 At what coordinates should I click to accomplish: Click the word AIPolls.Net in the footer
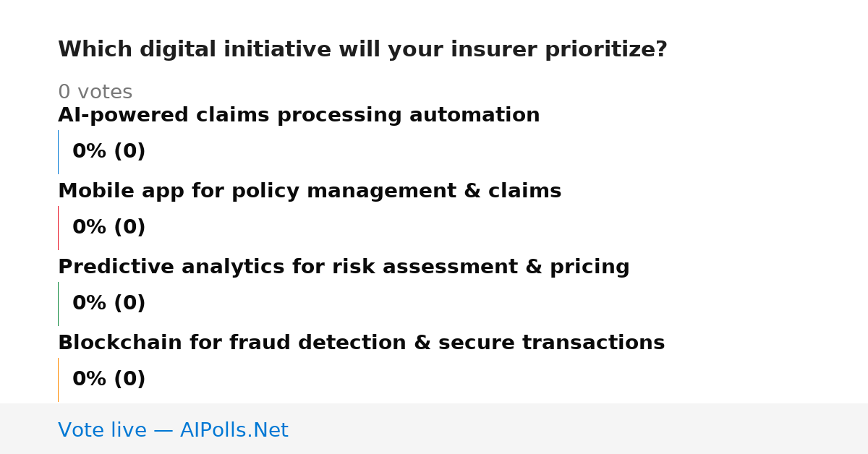point(234,431)
